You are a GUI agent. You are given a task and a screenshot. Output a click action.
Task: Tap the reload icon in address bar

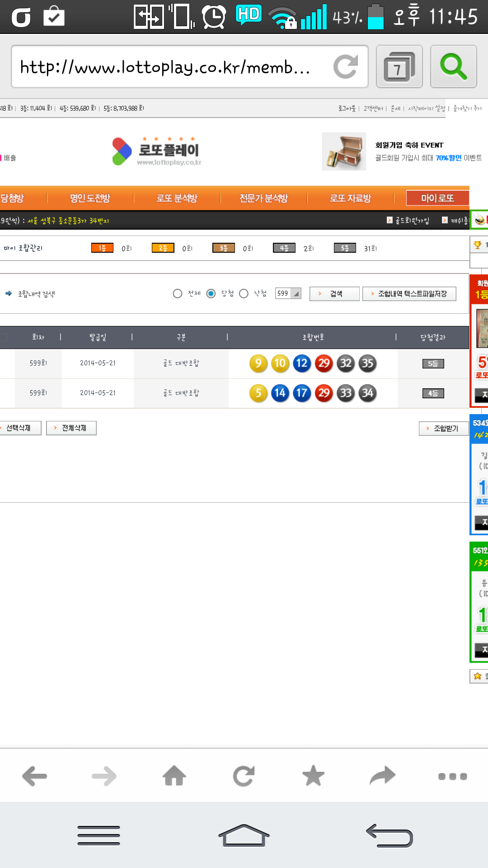click(345, 67)
